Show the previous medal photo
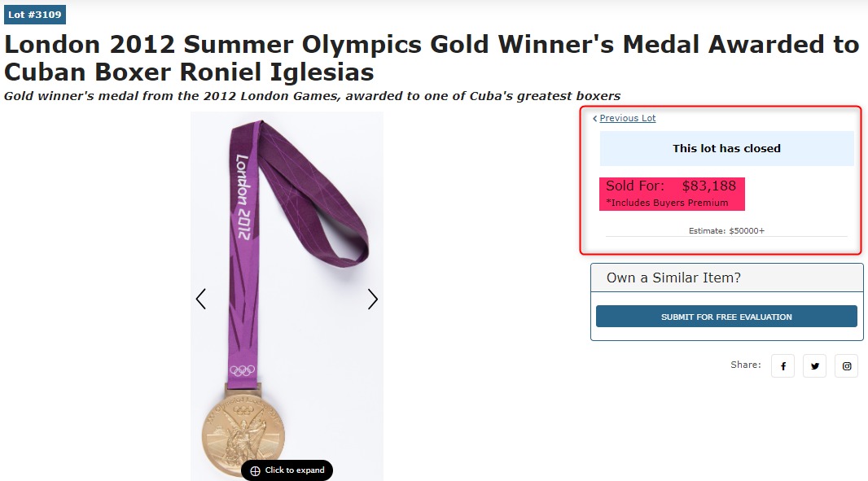Viewport: 868px width, 481px height. (x=201, y=300)
